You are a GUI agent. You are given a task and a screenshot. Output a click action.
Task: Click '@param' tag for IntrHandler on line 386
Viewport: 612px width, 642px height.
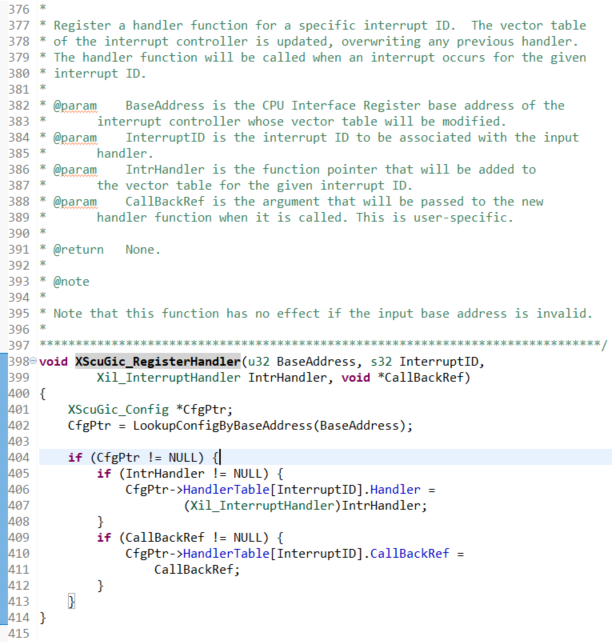click(75, 170)
